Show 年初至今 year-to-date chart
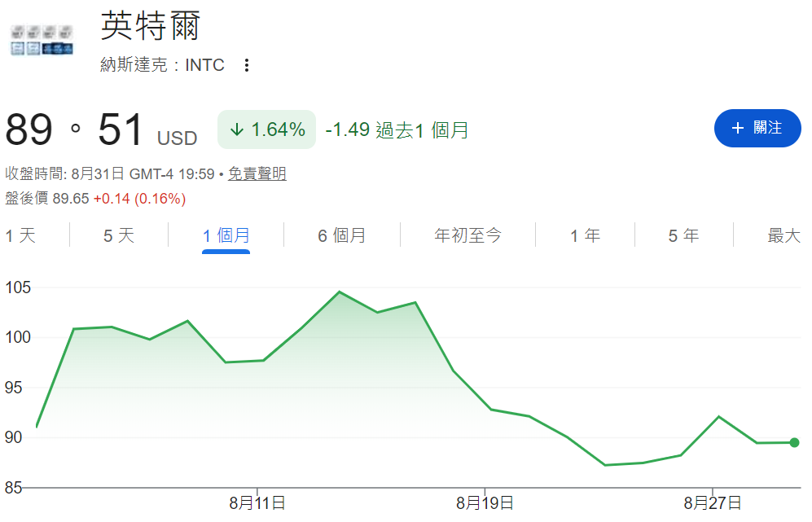 [467, 235]
